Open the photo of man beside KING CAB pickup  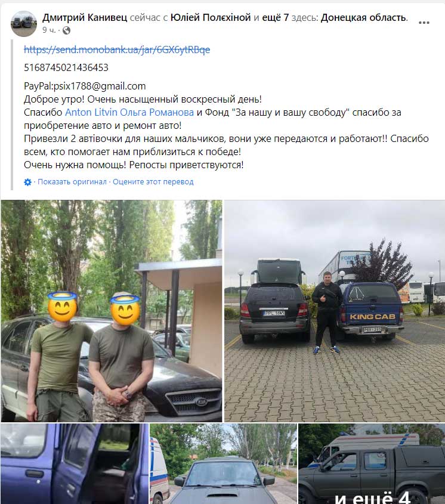point(335,311)
